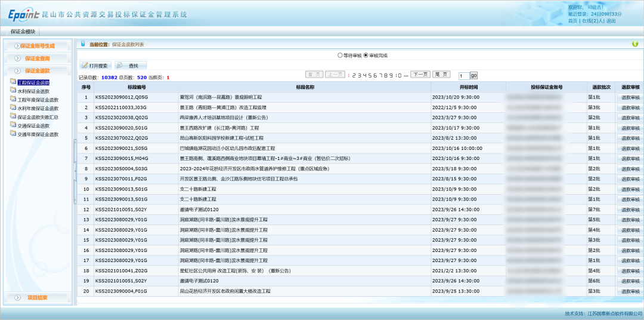Click 退款审核 for row 2 景王路 改造工程监理

pyautogui.click(x=630, y=108)
